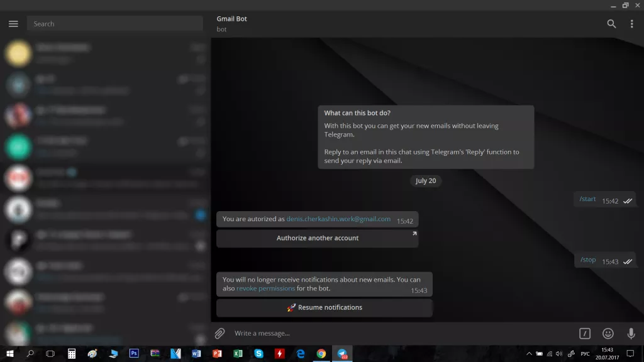Open bot commands via the slash icon
This screenshot has height=362, width=644.
[x=584, y=334]
